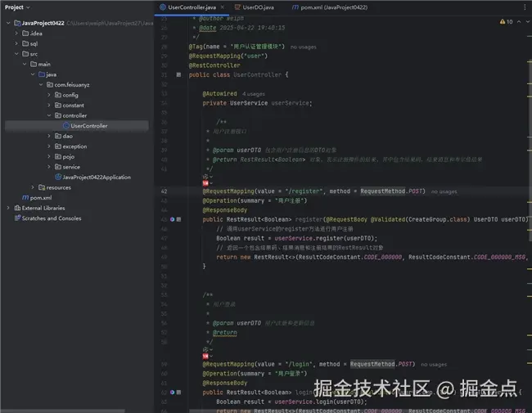Click 'no usages' hint on /register mapping
The width and height of the screenshot is (532, 413).
click(444, 191)
